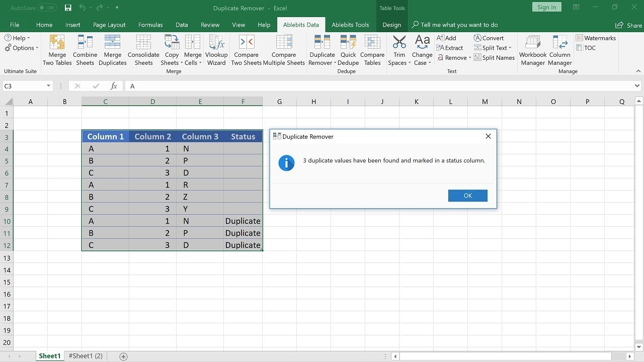The image size is (644, 362).
Task: Toggle the AutoSave switch
Action: [x=47, y=8]
